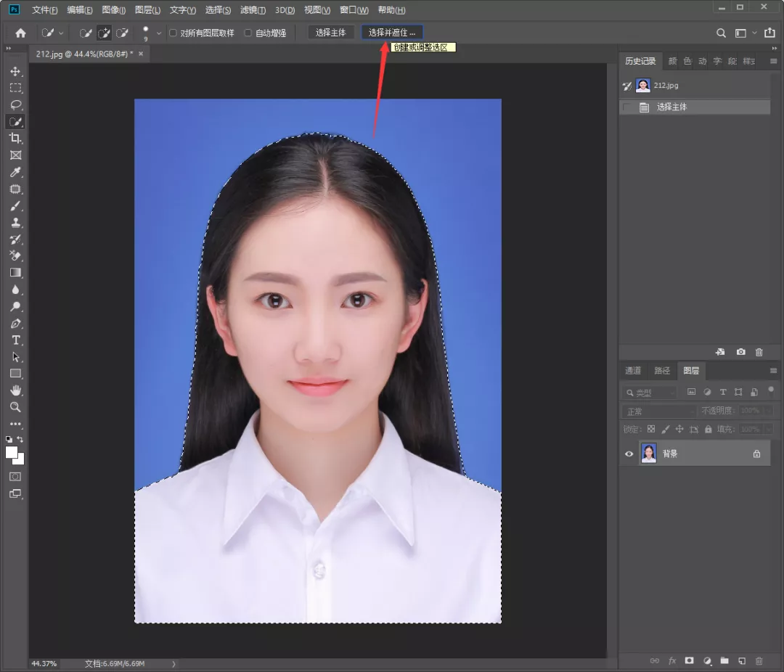
Task: Select the 选择主体 history state
Action: pyautogui.click(x=671, y=107)
